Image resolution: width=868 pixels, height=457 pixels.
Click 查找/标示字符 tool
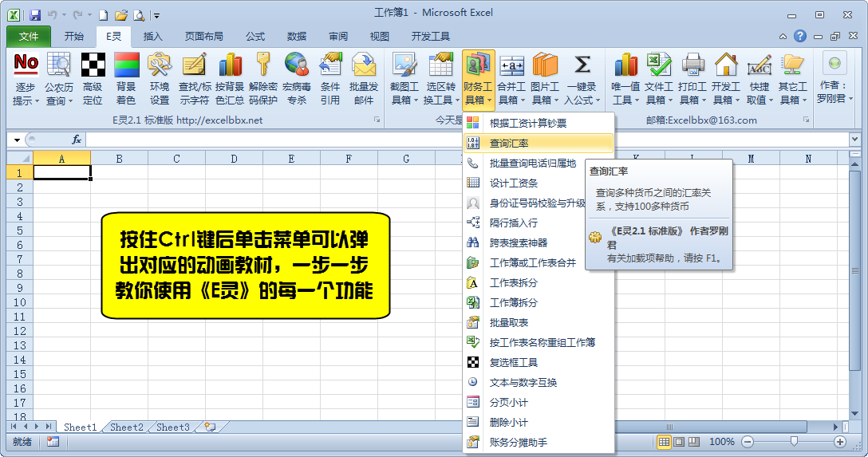pos(195,79)
